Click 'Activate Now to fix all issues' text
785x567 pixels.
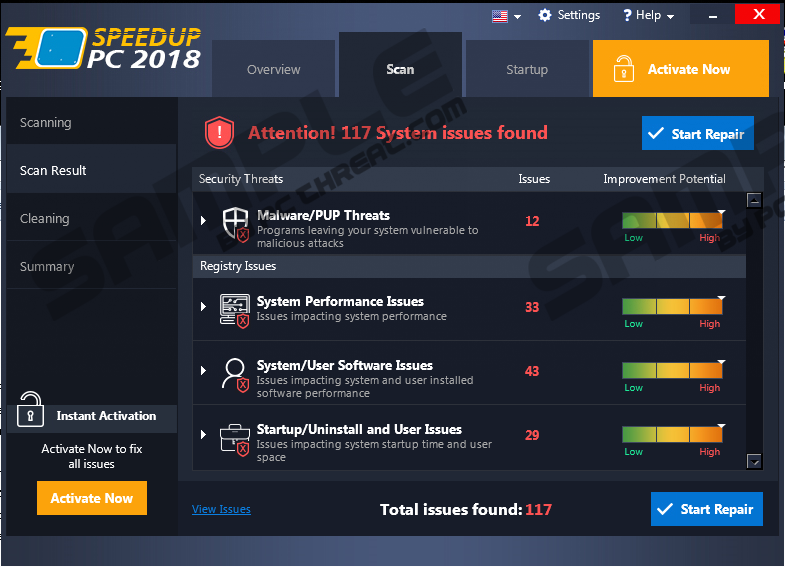(92, 456)
